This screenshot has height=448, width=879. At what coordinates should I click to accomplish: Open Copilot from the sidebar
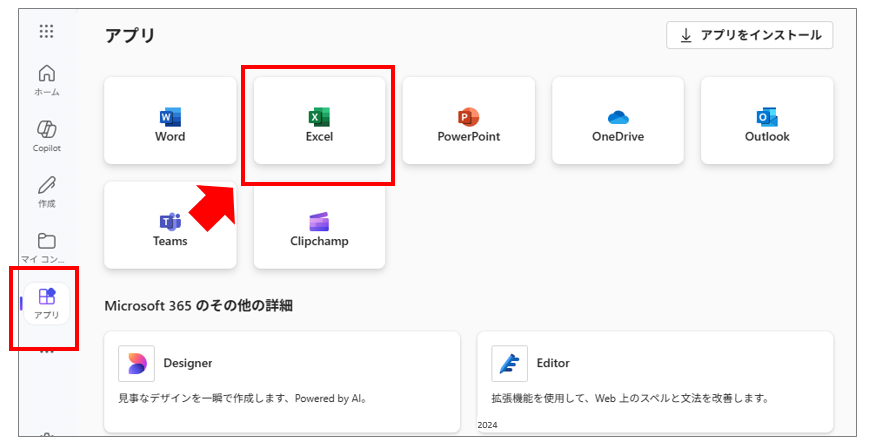(x=47, y=136)
